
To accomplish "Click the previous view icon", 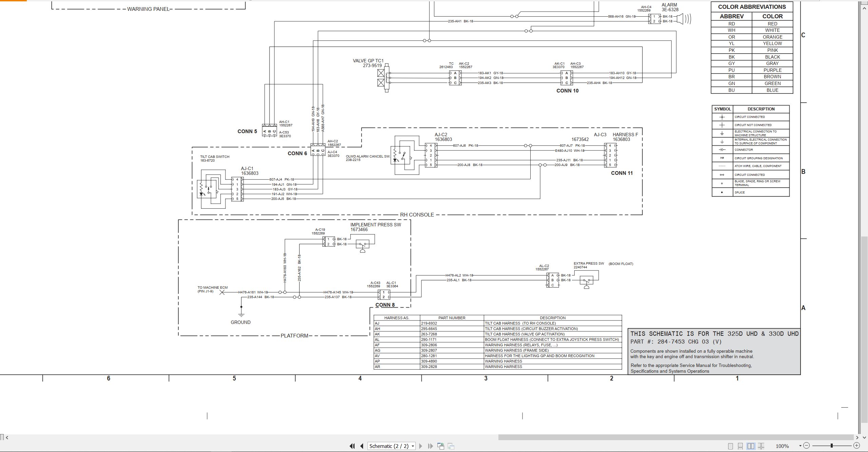I will click(441, 446).
